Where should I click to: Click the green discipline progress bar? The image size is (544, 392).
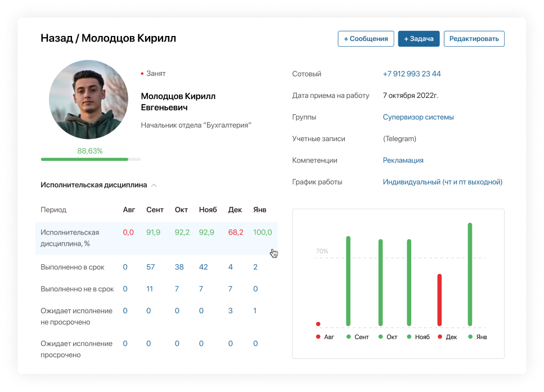(84, 159)
